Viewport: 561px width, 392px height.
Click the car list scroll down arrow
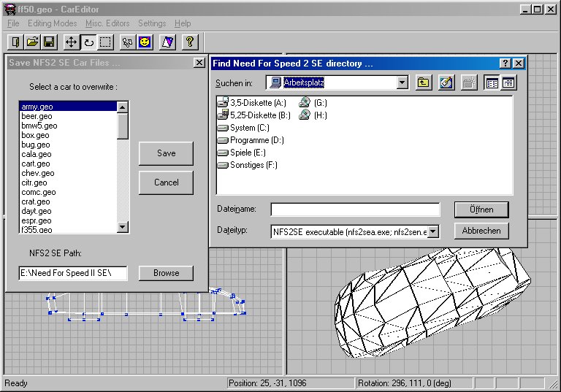point(123,227)
